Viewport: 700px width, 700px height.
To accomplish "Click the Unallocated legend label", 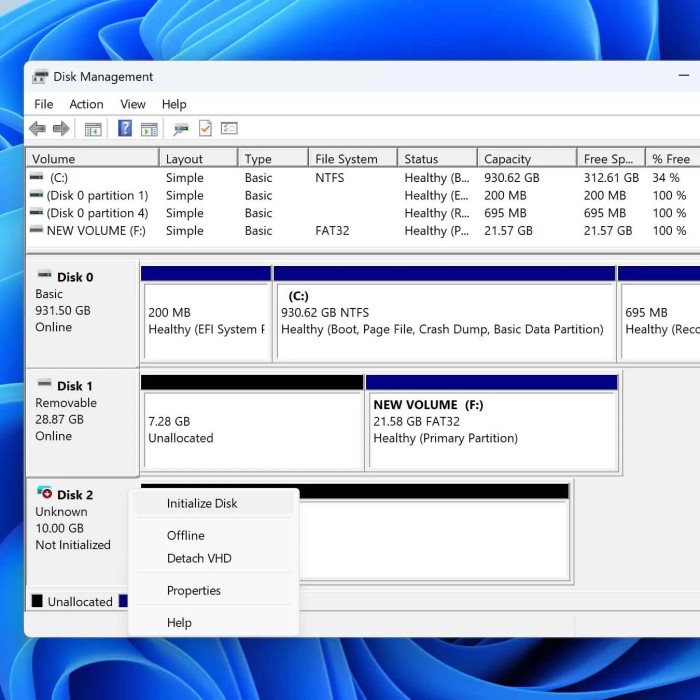I will 80,602.
